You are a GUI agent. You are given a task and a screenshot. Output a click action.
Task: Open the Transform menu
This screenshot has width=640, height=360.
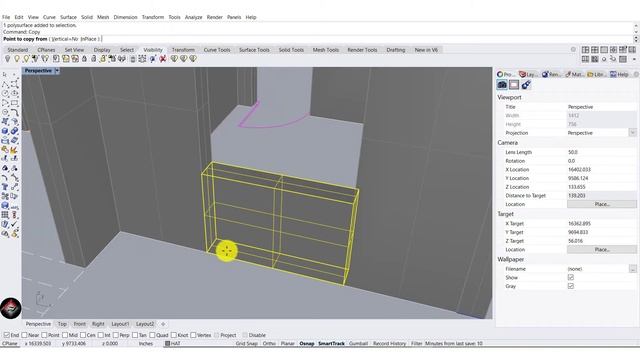(x=153, y=17)
